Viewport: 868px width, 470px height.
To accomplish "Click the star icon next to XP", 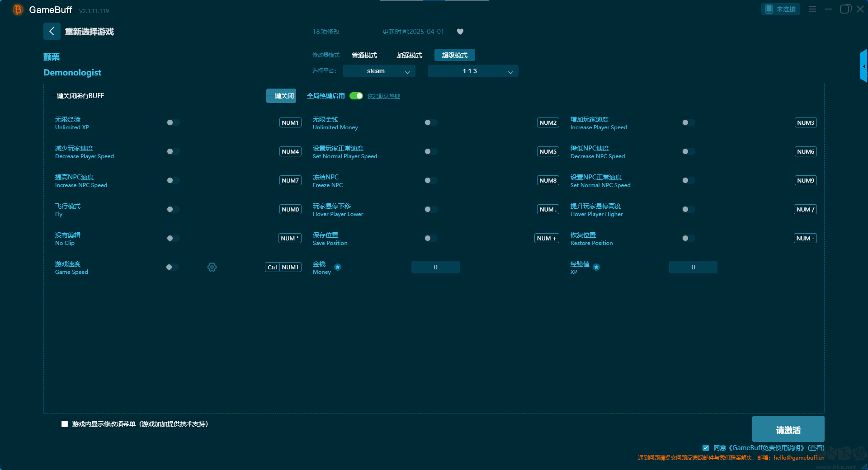I will click(596, 267).
